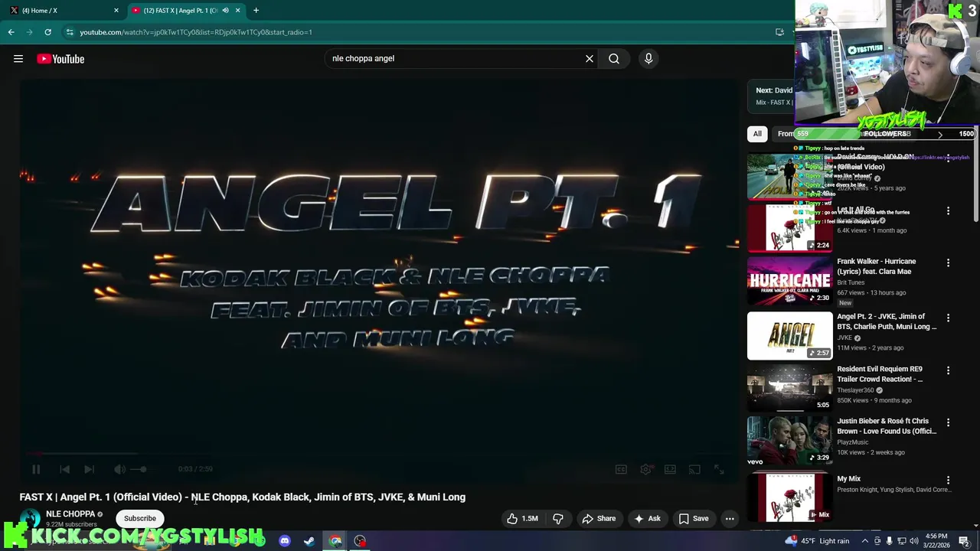The width and height of the screenshot is (980, 551).
Task: Skip to next video in player
Action: pyautogui.click(x=90, y=469)
